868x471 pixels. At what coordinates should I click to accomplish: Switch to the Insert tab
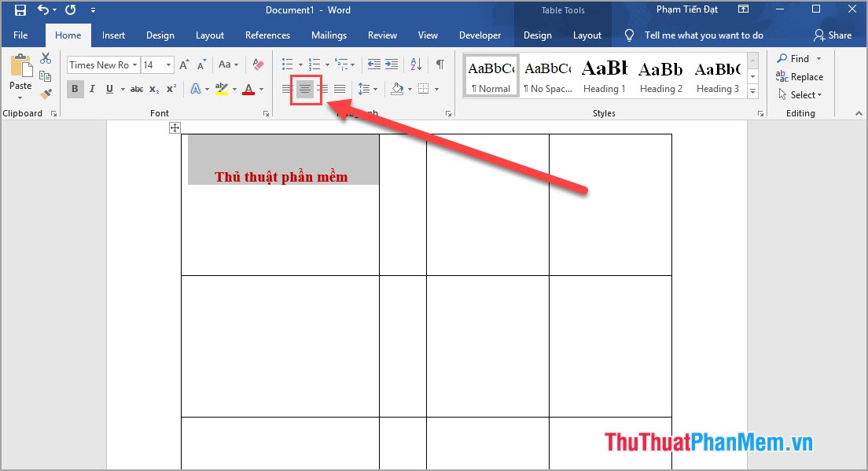113,35
